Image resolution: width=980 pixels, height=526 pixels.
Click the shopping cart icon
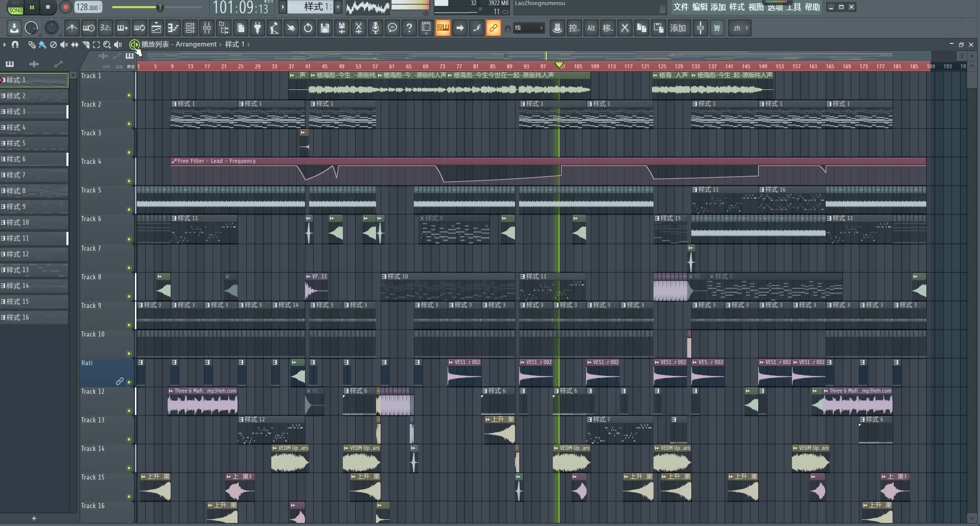click(717, 28)
